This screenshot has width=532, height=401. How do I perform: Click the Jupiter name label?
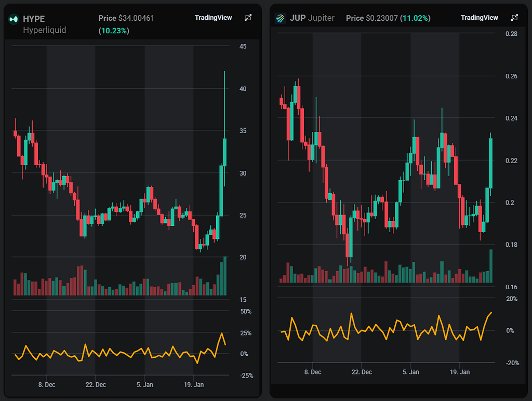[x=321, y=18]
